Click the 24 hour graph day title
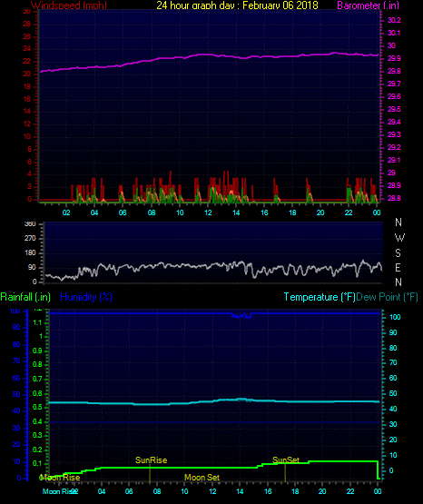This screenshot has width=423, height=504. [x=237, y=5]
